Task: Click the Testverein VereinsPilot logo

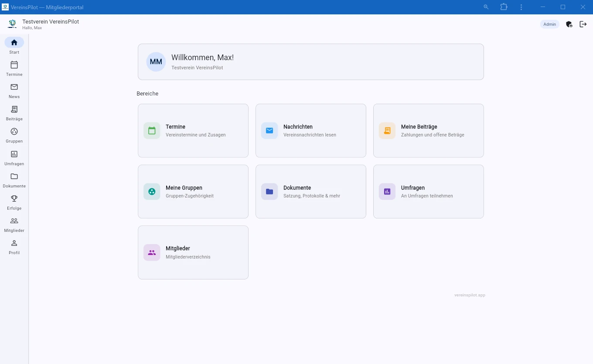Action: [x=12, y=24]
